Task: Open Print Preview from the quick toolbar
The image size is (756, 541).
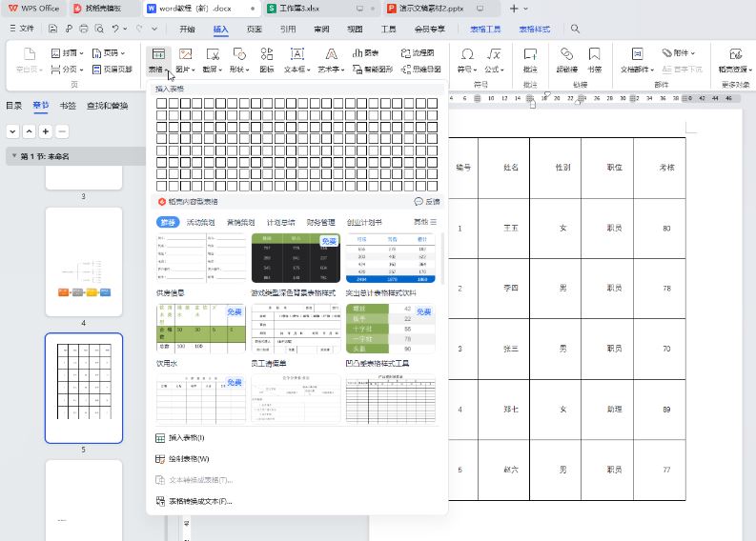Action: point(99,29)
